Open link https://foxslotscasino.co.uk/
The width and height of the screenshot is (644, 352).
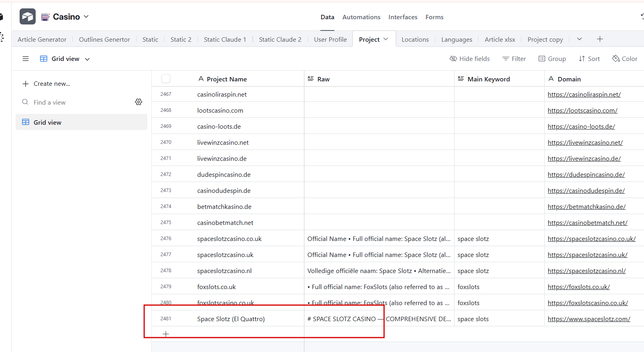[588, 303]
